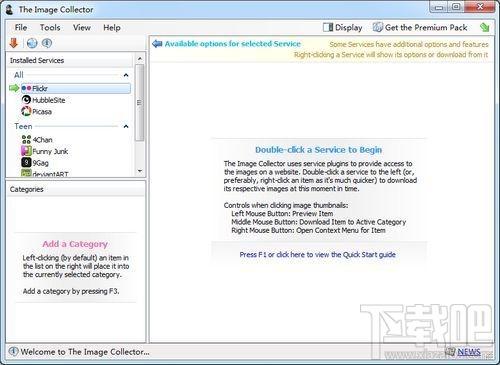Select the HubbleSite service icon
This screenshot has width=500, height=365.
click(x=26, y=100)
